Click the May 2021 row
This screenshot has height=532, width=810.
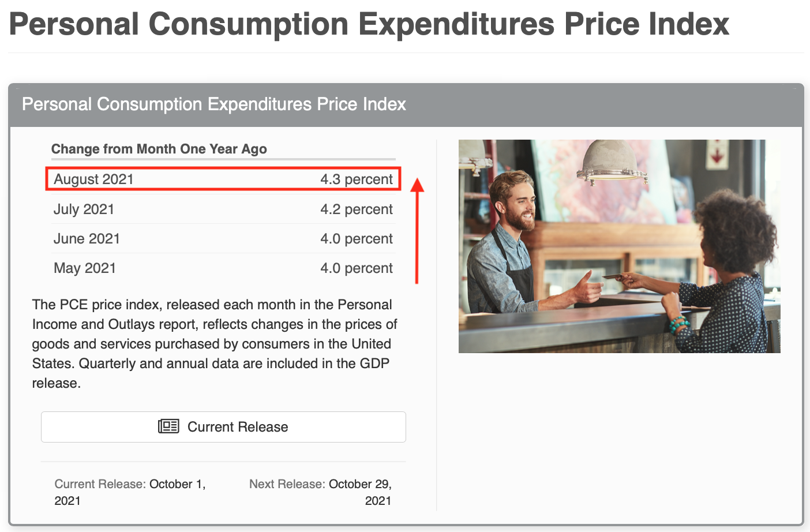[x=223, y=268]
